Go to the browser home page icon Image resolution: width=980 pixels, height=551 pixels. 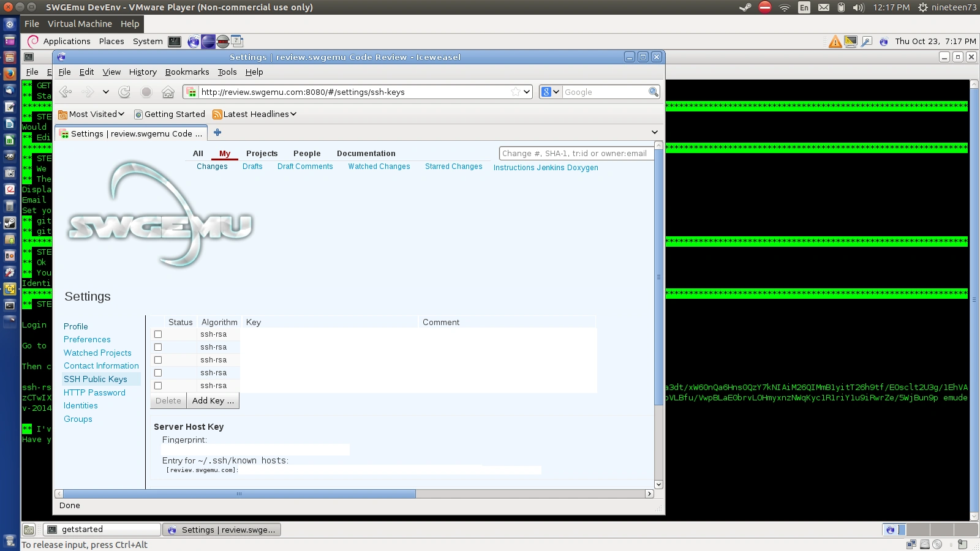click(168, 92)
